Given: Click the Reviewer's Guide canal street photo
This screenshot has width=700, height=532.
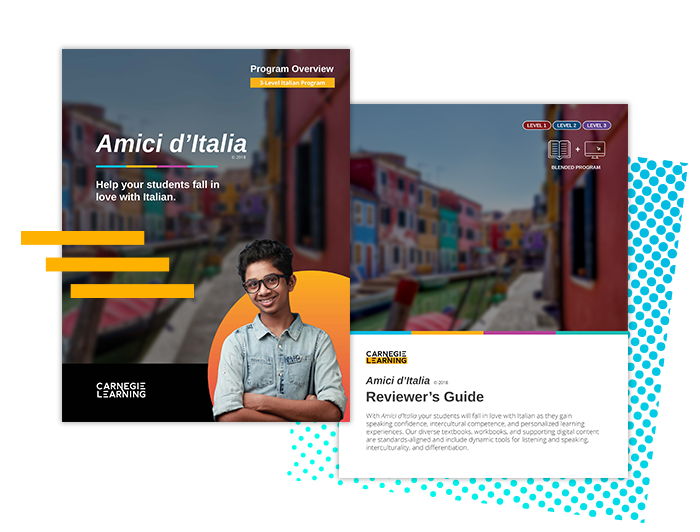Looking at the screenshot, I should (489, 218).
